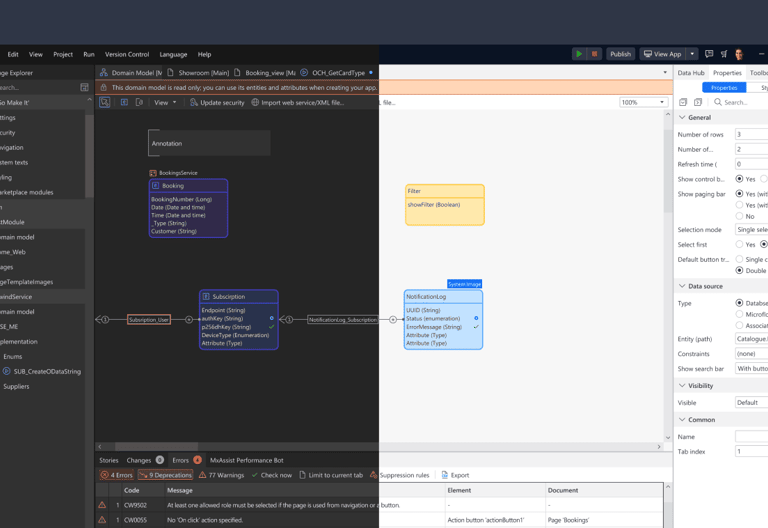768x528 pixels.
Task: Collapse the General properties section
Action: (x=682, y=117)
